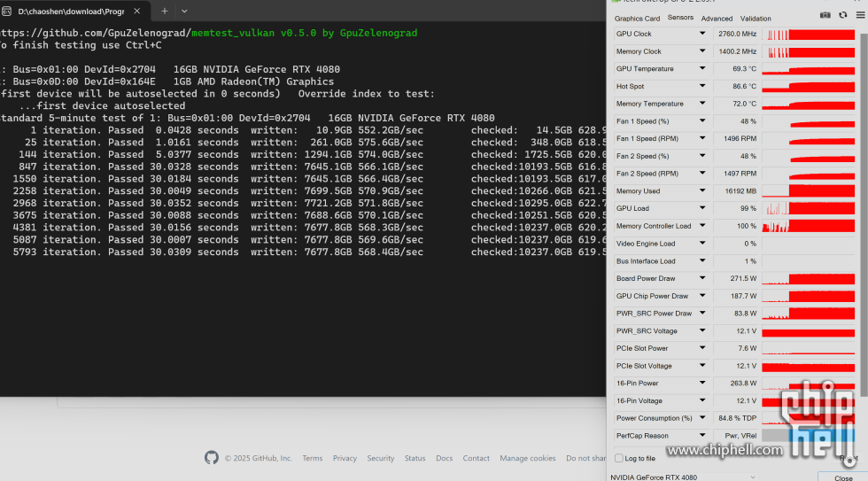The image size is (868, 481).
Task: Open the Memory Temperature sensor dropdown
Action: click(701, 104)
